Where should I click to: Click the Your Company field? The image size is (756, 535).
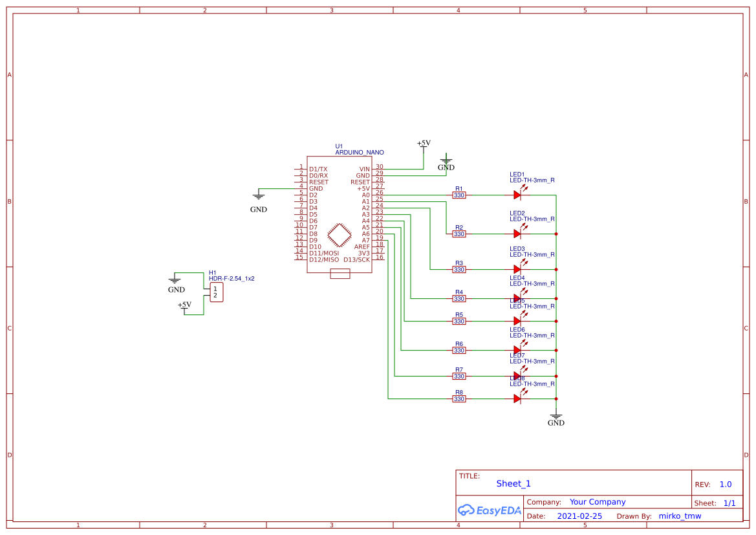(598, 502)
